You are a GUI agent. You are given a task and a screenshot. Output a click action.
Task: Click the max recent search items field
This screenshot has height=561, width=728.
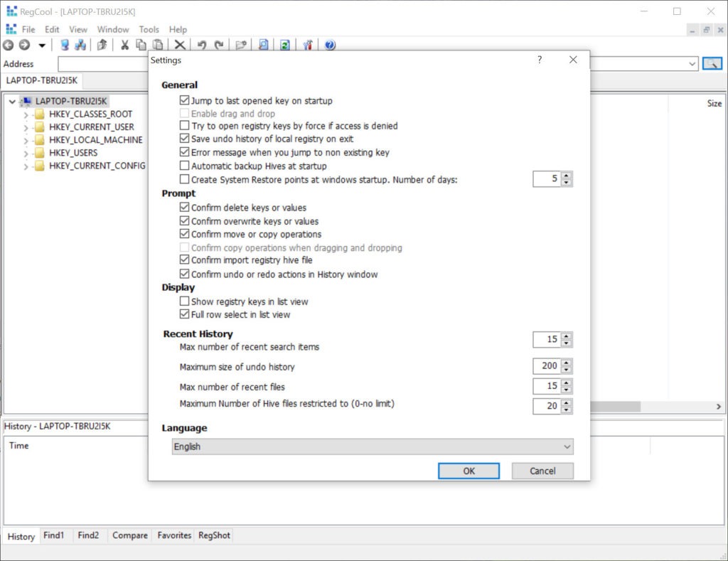pyautogui.click(x=547, y=339)
